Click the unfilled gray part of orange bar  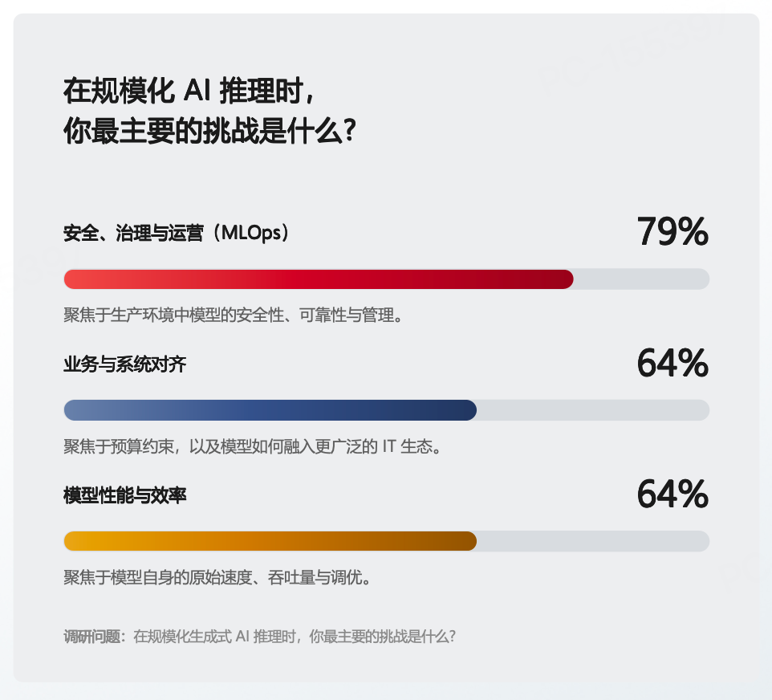pos(593,541)
